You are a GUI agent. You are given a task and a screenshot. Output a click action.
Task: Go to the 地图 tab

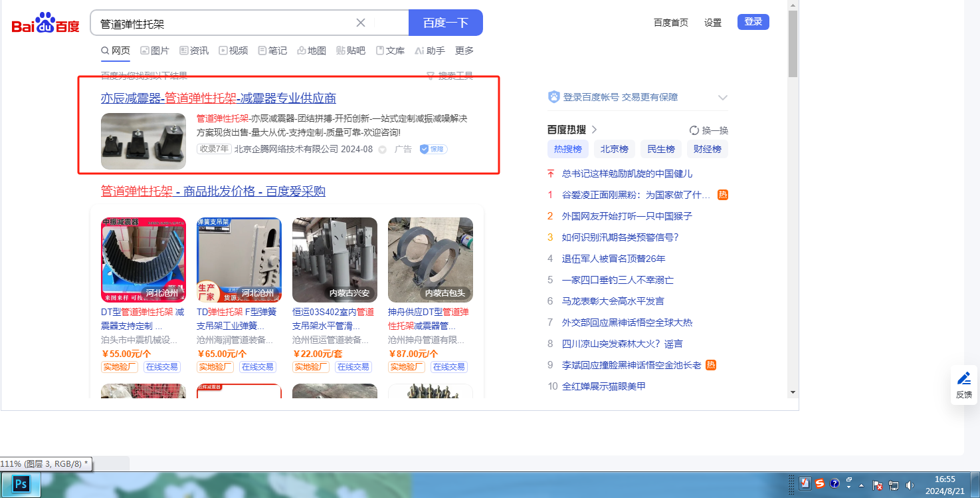[312, 51]
